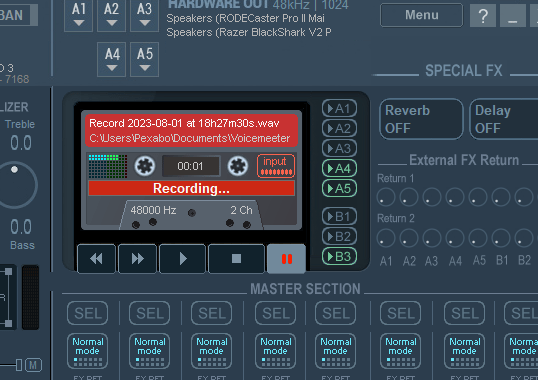Click the recording file name text
Screen dimensions: 538x380
184,123
